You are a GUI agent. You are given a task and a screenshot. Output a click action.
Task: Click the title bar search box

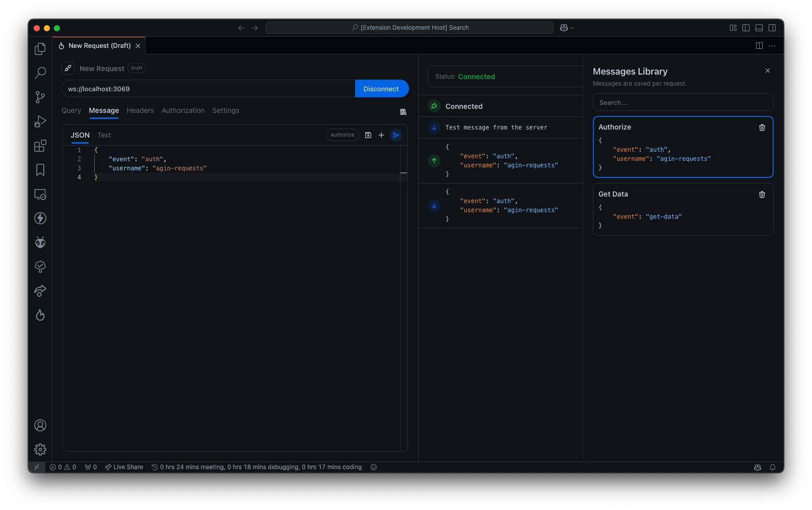[x=410, y=28]
